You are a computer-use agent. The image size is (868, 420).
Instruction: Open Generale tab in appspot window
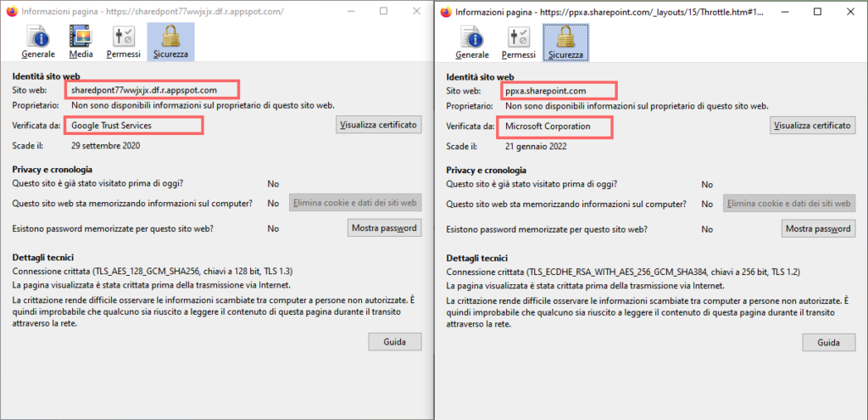[x=38, y=42]
